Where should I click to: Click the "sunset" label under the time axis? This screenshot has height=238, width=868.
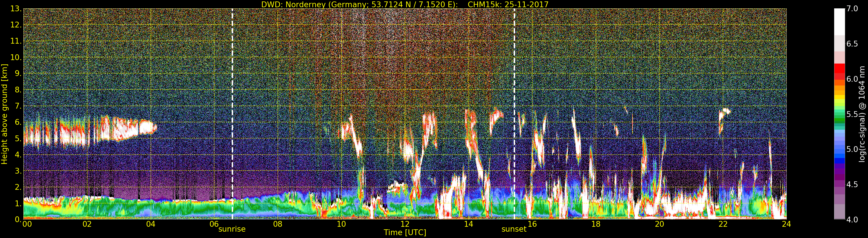pyautogui.click(x=514, y=229)
